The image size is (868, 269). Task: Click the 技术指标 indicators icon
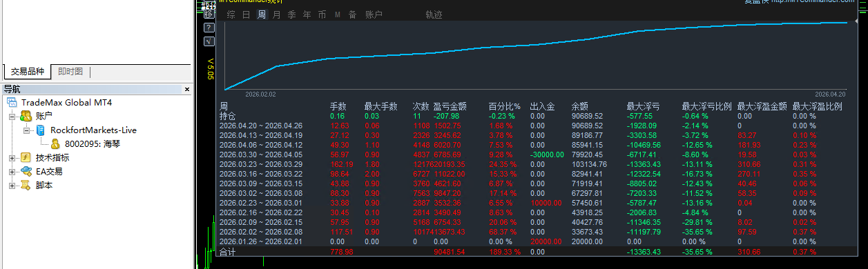[x=26, y=157]
